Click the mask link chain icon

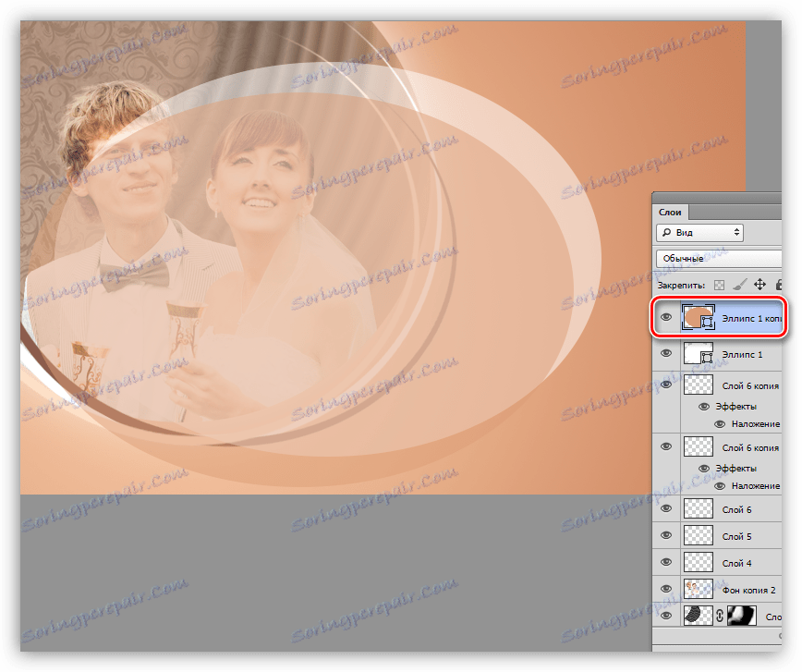pyautogui.click(x=720, y=616)
